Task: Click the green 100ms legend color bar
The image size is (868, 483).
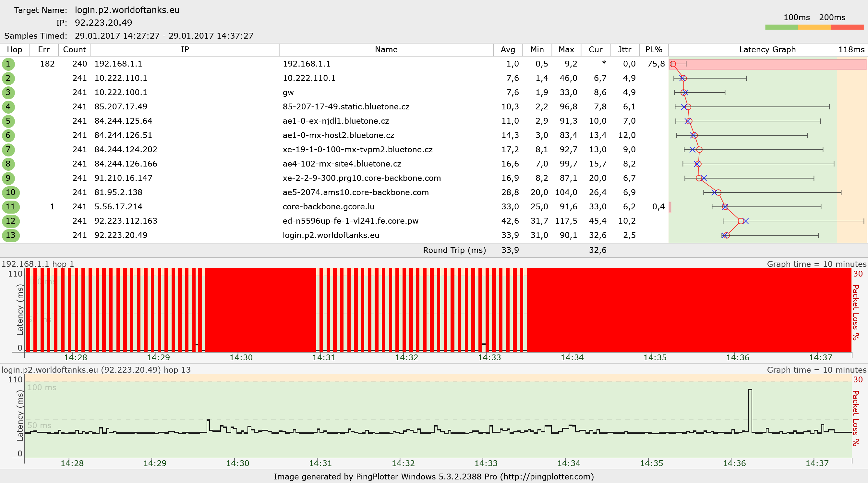Action: tap(781, 27)
